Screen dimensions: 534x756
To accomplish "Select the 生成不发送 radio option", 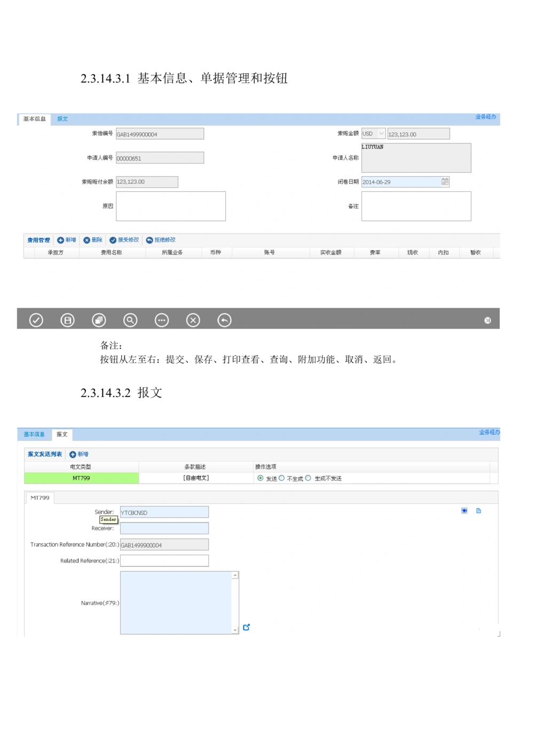I will pos(308,478).
